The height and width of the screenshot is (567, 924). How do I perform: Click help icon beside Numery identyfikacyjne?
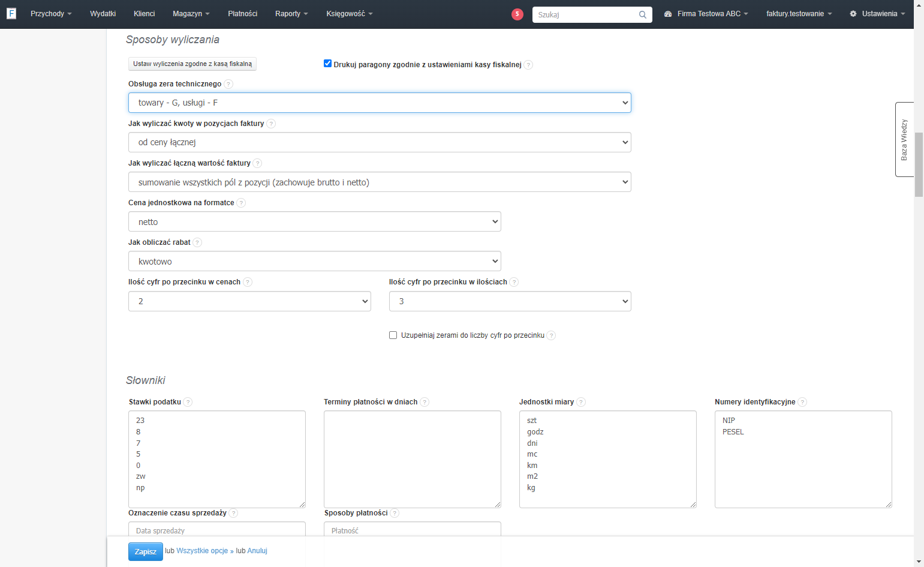[x=802, y=402]
